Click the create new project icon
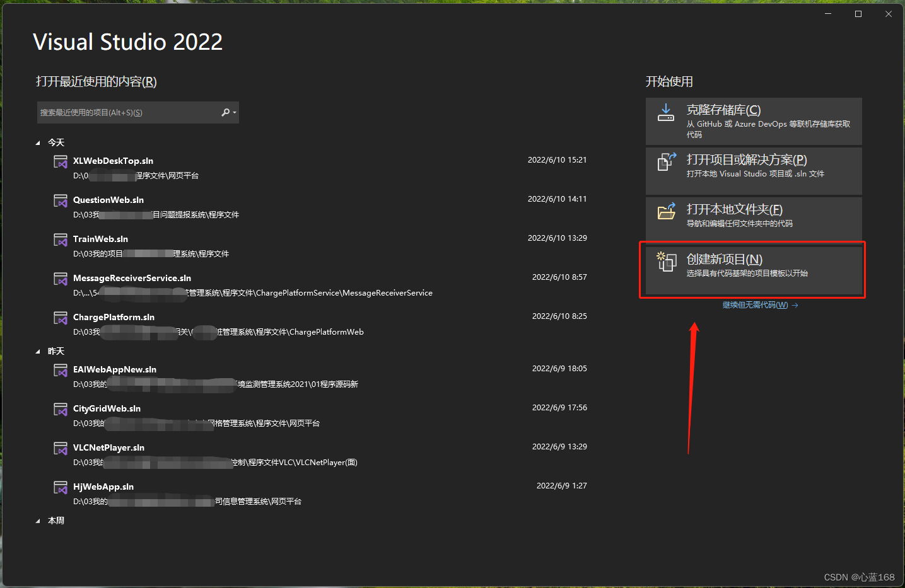Image resolution: width=905 pixels, height=588 pixels. pyautogui.click(x=667, y=262)
